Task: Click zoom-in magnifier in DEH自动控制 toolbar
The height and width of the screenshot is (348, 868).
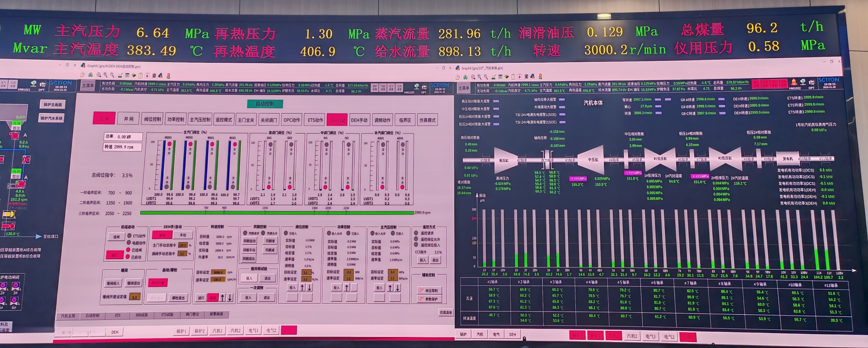Action: [106, 75]
